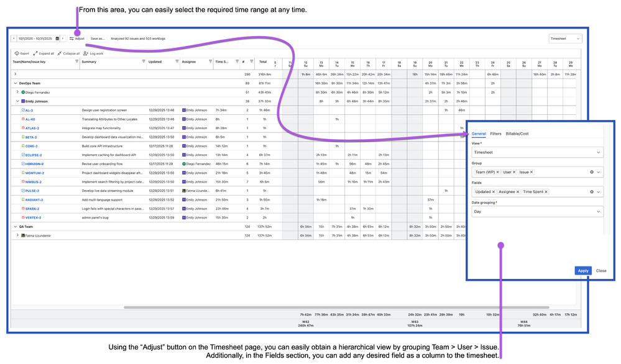Click the Total column header

click(263, 61)
